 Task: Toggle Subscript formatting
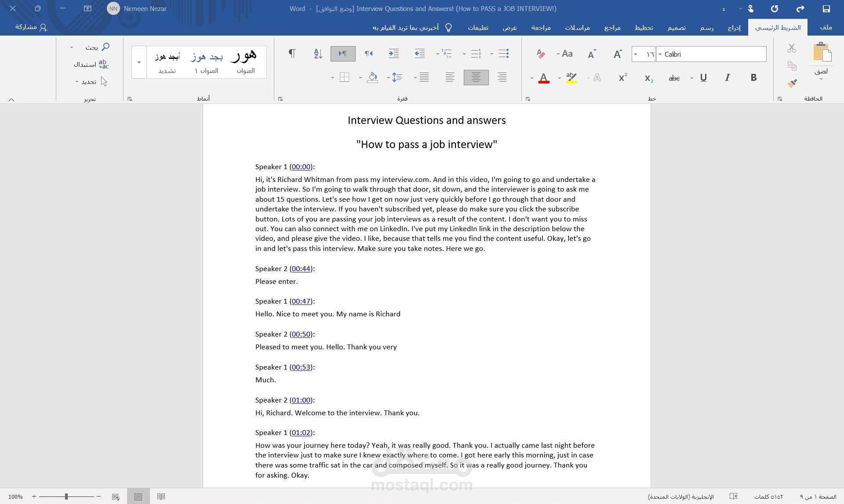[x=649, y=78]
